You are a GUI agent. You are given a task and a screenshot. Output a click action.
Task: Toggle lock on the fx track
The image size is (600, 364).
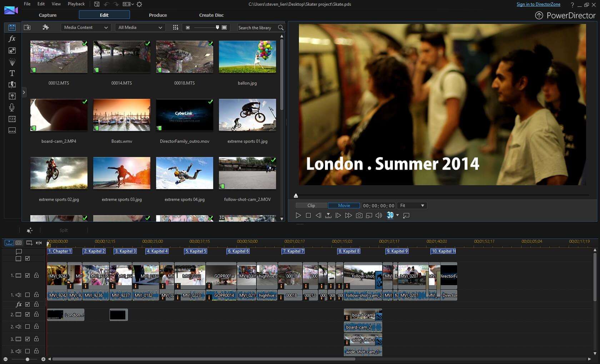pyautogui.click(x=36, y=304)
